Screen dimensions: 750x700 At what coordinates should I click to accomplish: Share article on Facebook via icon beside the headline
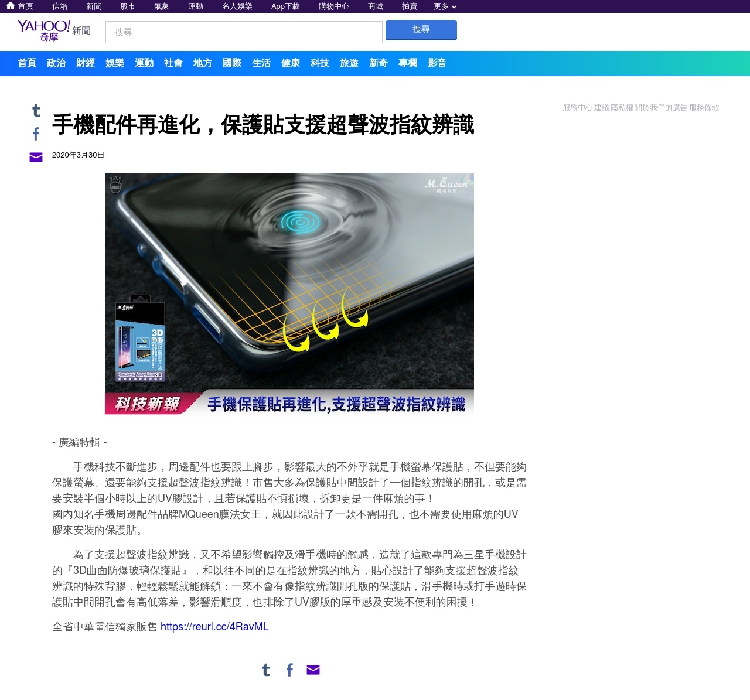36,134
